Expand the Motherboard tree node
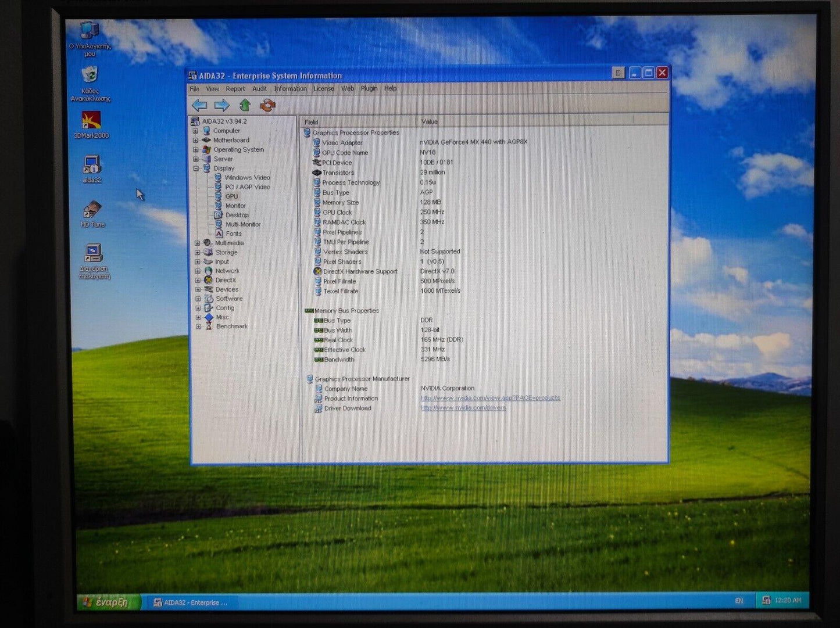This screenshot has height=628, width=840. [196, 140]
